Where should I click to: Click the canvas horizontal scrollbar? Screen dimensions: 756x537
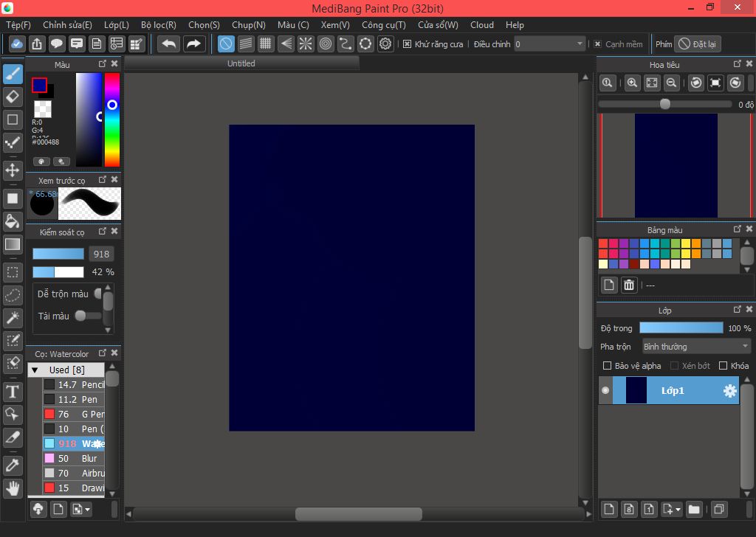[358, 514]
